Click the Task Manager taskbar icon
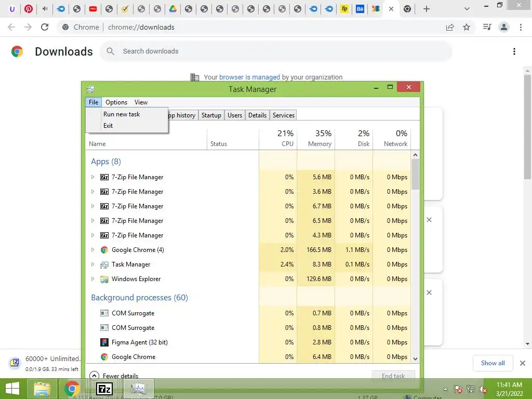This screenshot has height=399, width=532. tap(138, 389)
